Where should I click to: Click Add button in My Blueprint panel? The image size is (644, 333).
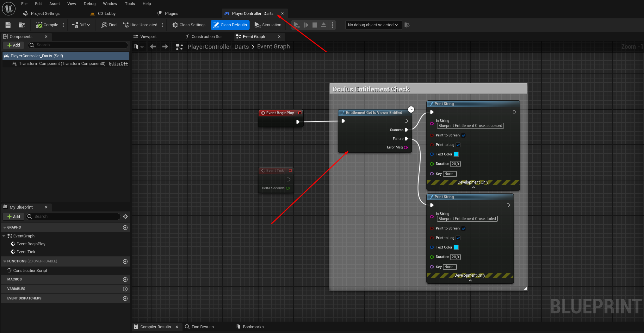14,217
